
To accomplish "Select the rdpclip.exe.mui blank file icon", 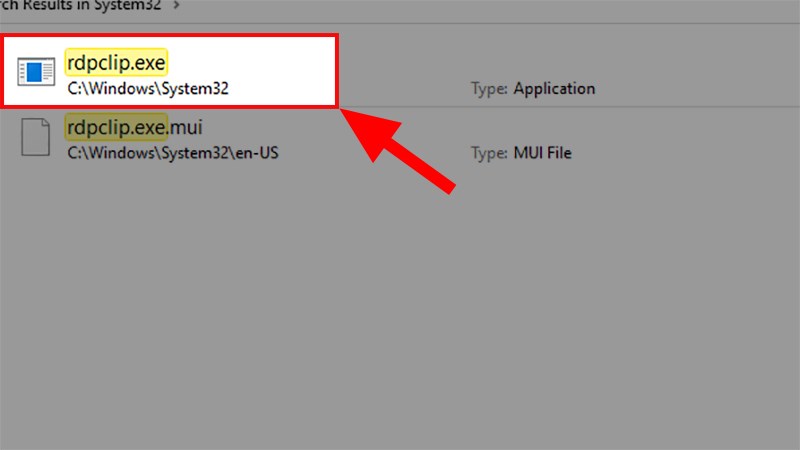I will [36, 137].
